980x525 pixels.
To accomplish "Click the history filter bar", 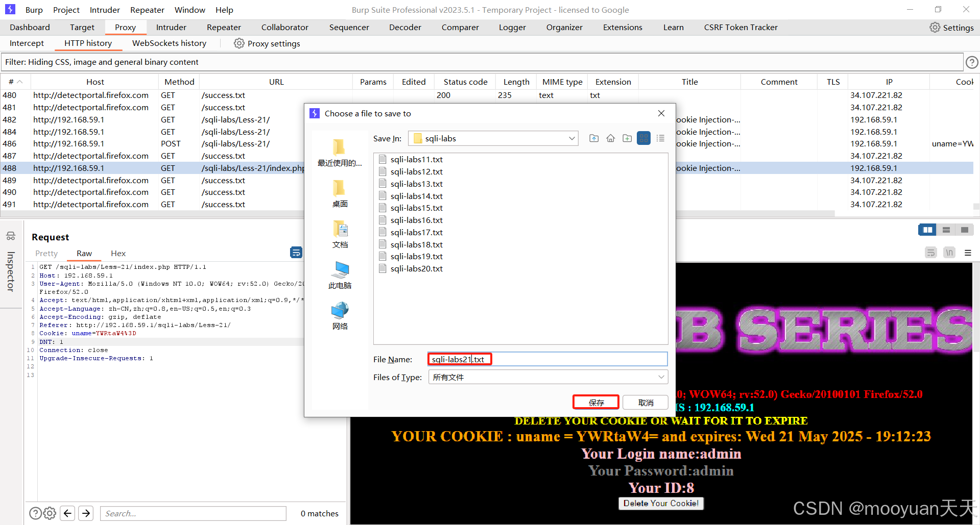I will tap(482, 62).
